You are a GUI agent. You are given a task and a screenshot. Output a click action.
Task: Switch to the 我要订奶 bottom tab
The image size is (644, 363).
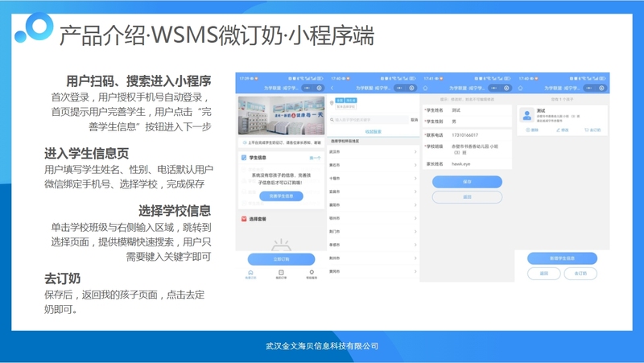click(x=250, y=274)
